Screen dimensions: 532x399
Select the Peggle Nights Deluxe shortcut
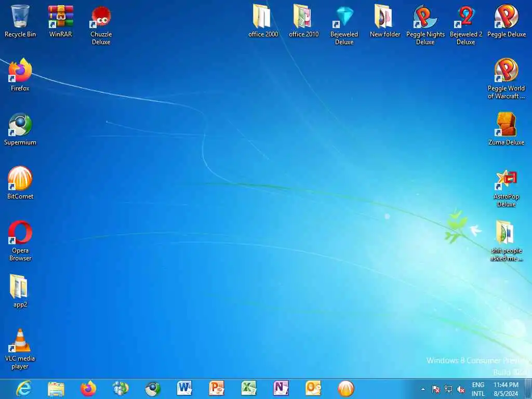[425, 24]
